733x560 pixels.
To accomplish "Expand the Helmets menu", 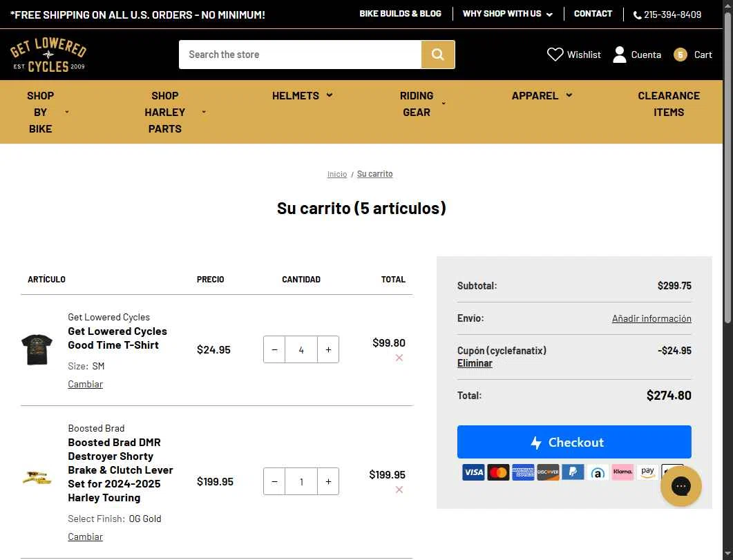I will tap(302, 96).
